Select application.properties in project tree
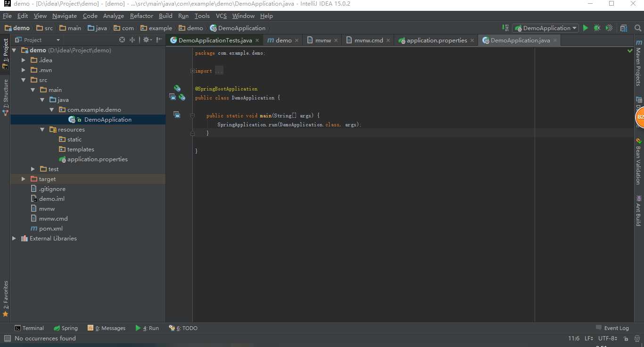Viewport: 644px width, 347px height. tap(93, 159)
